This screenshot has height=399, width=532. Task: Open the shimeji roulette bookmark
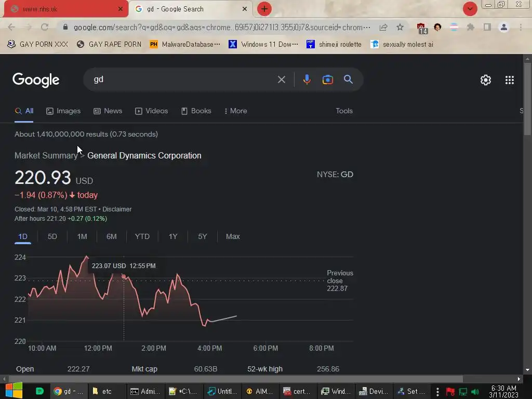point(334,45)
